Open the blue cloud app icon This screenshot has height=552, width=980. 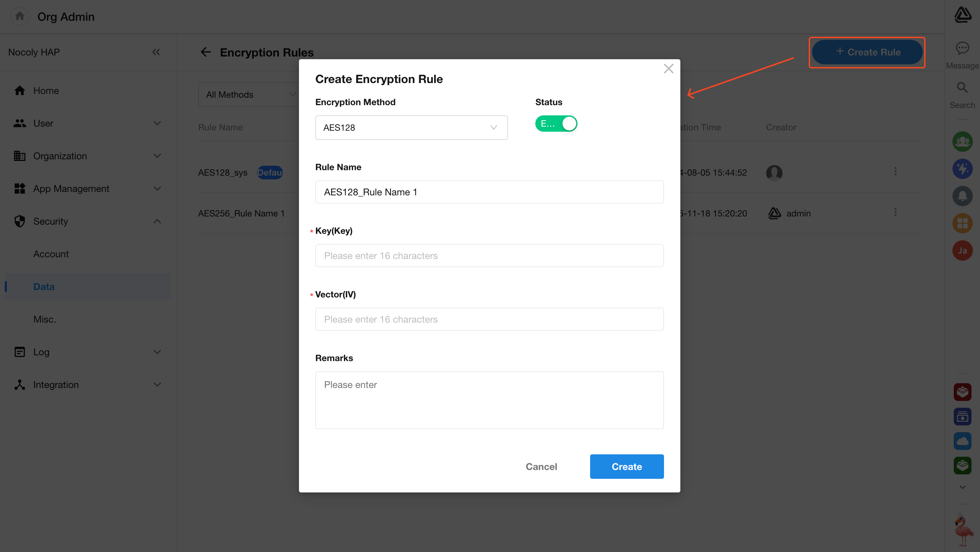(962, 441)
